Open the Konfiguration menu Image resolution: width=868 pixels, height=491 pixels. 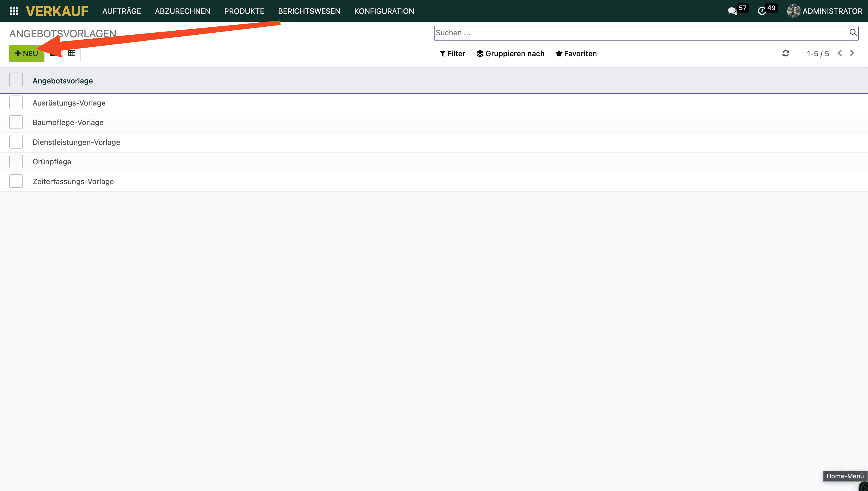point(384,11)
